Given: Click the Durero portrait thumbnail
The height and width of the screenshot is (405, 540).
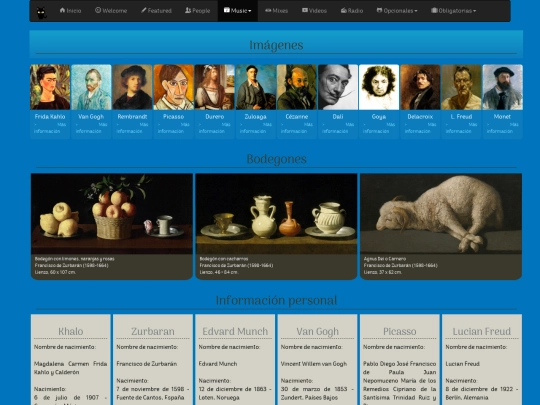Looking at the screenshot, I should pos(215,87).
